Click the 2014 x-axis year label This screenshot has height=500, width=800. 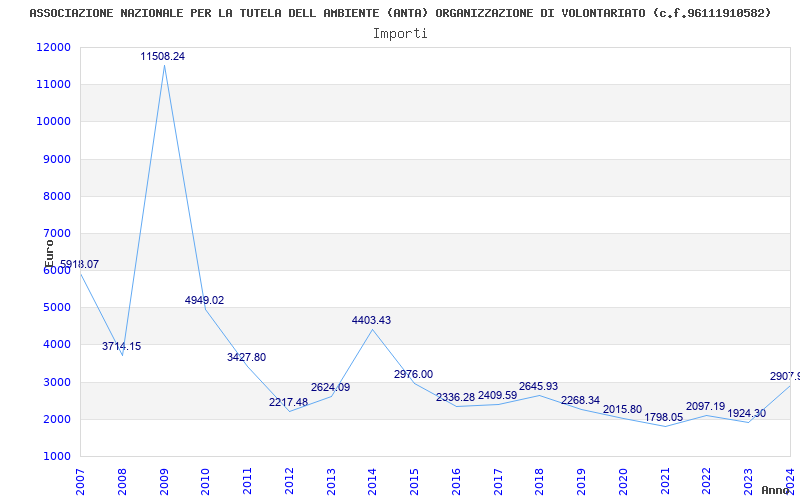(372, 481)
